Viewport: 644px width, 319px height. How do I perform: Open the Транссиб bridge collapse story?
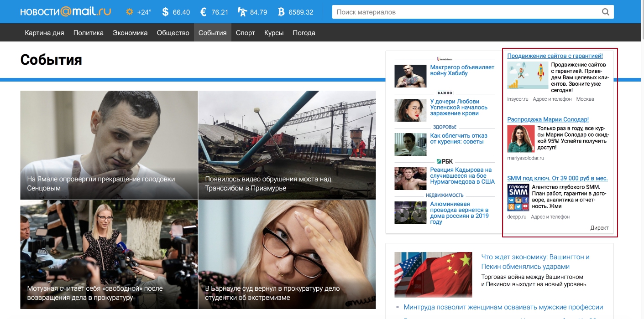pyautogui.click(x=287, y=145)
